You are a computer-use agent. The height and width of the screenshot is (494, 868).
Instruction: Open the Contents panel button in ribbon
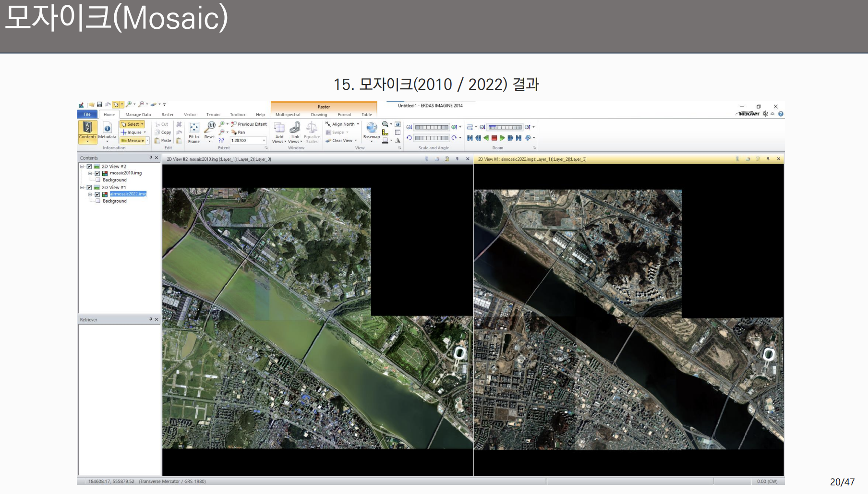tap(87, 131)
